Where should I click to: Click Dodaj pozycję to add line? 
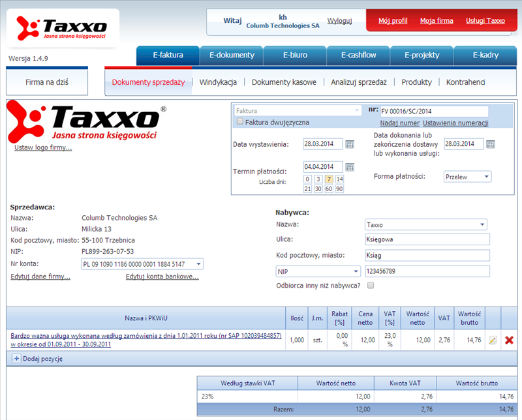(x=42, y=359)
